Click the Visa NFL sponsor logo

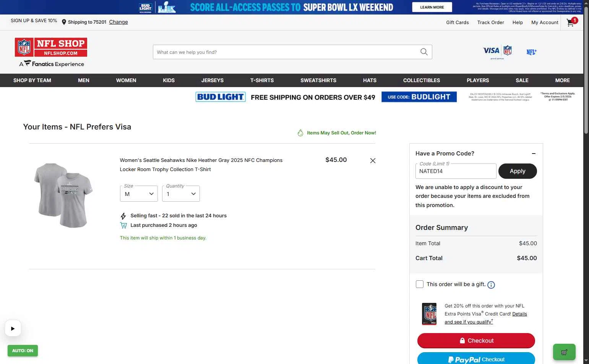[x=497, y=52]
